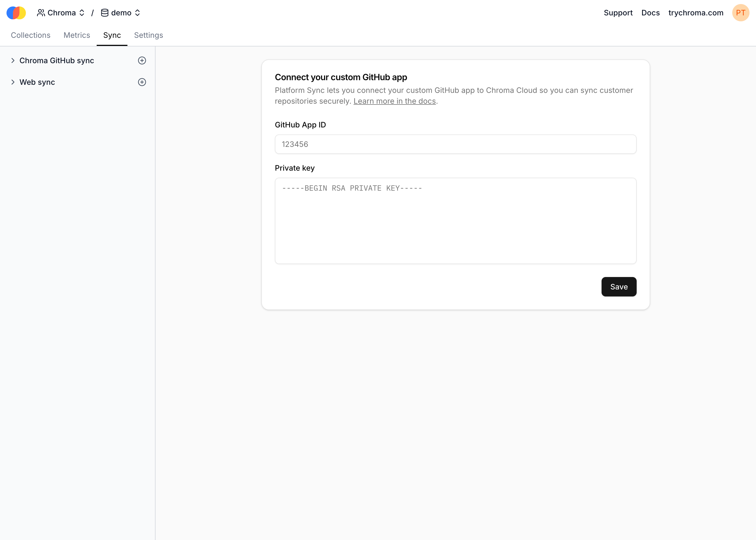The height and width of the screenshot is (540, 756).
Task: Click the plus icon on Web sync row
Action: click(142, 82)
